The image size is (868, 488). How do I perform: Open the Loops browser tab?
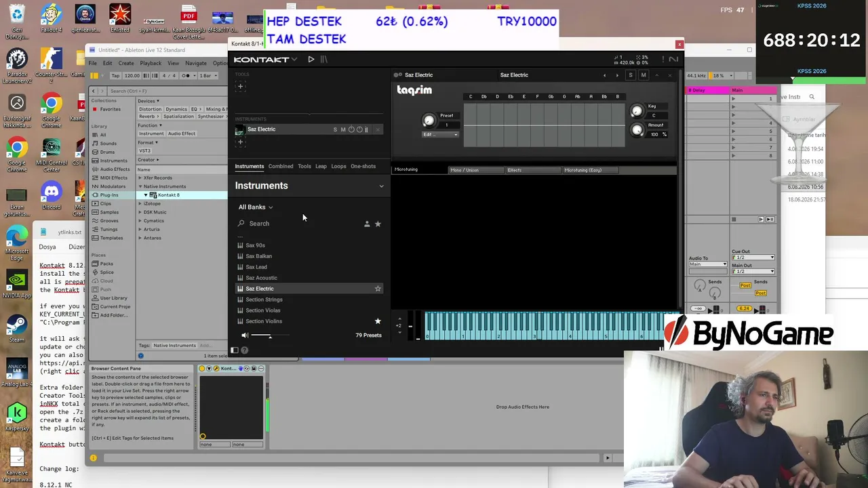pos(338,166)
